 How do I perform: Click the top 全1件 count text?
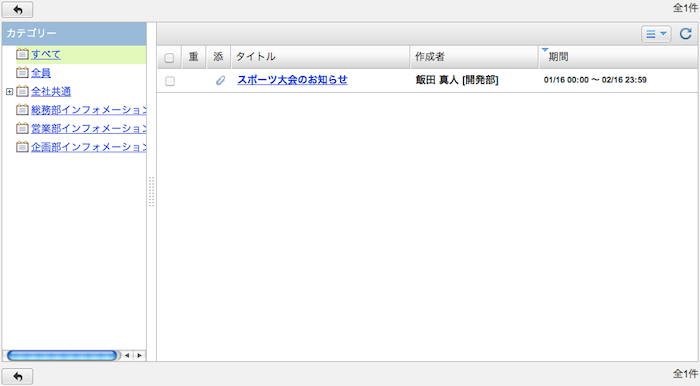coord(686,8)
